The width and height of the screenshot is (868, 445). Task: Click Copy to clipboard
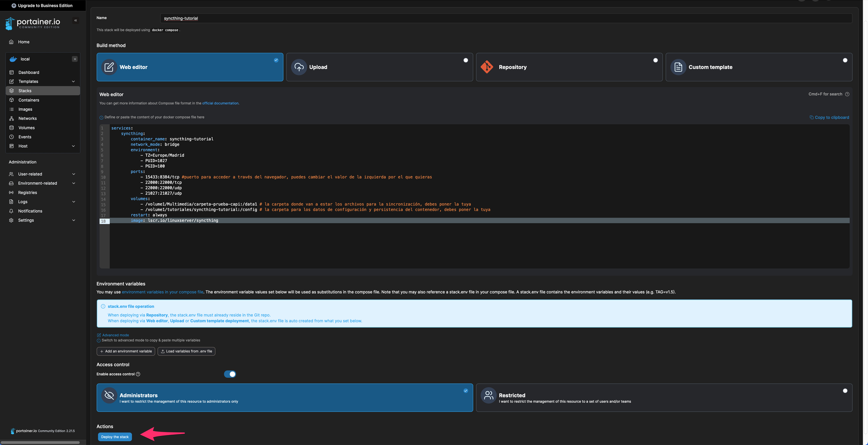(x=829, y=118)
